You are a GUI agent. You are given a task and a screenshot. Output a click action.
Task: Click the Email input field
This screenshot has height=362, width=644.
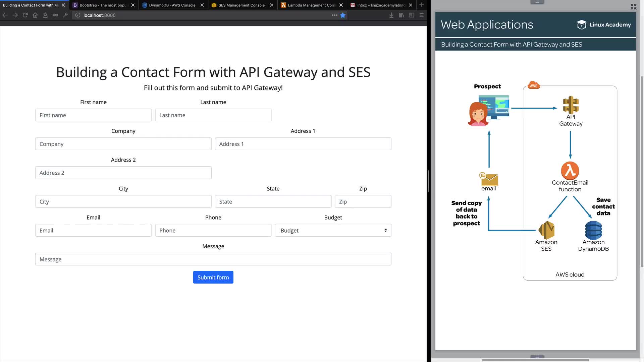(93, 230)
